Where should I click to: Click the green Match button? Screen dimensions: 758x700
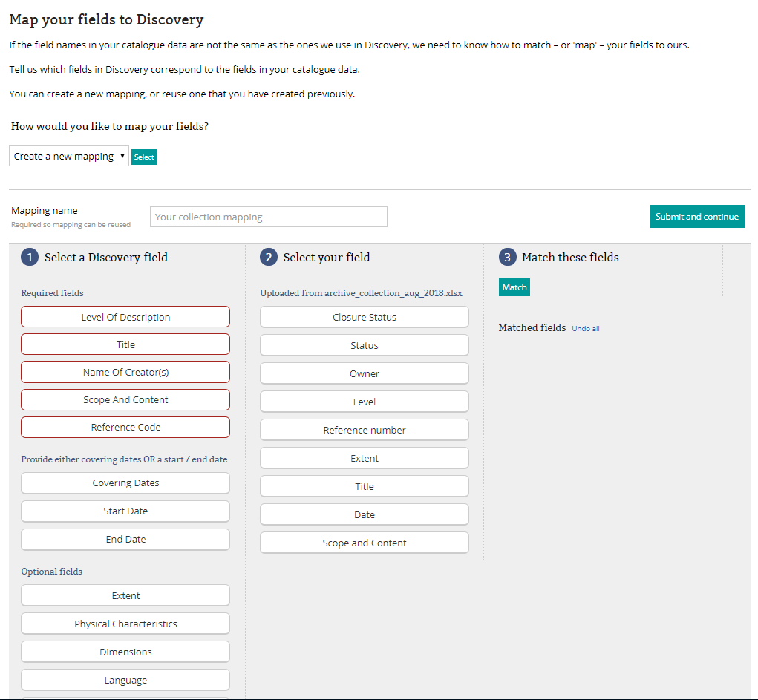514,287
